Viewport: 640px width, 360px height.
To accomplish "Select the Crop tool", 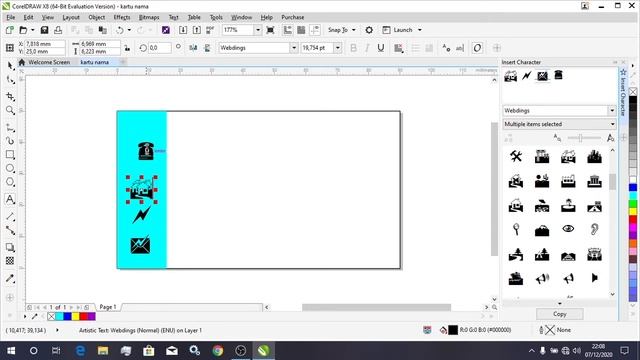I will [x=10, y=96].
